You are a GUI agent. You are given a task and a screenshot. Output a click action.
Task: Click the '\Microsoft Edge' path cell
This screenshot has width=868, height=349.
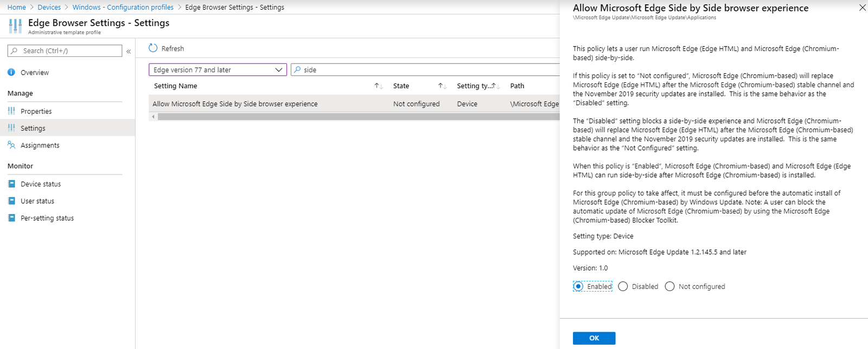point(534,104)
